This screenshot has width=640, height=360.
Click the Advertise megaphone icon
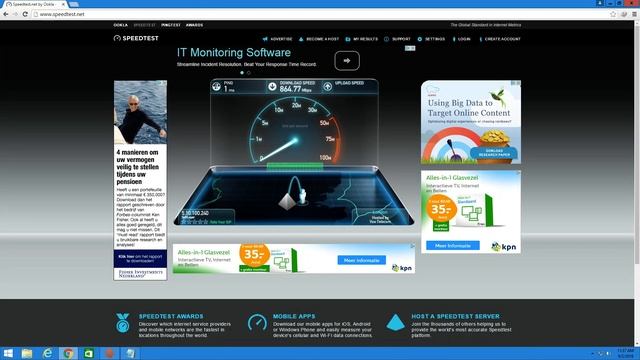265,39
